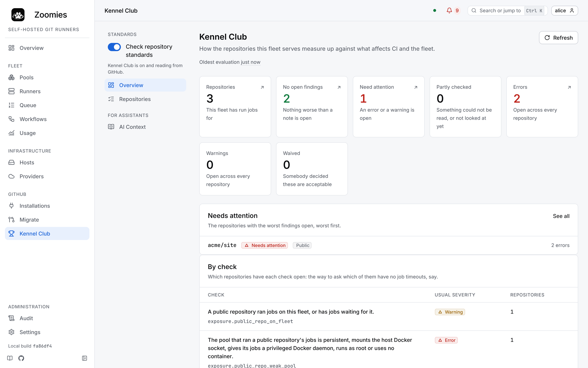Click the user icon next to alice
Viewport: 588px width, 368px height.
(x=572, y=10)
